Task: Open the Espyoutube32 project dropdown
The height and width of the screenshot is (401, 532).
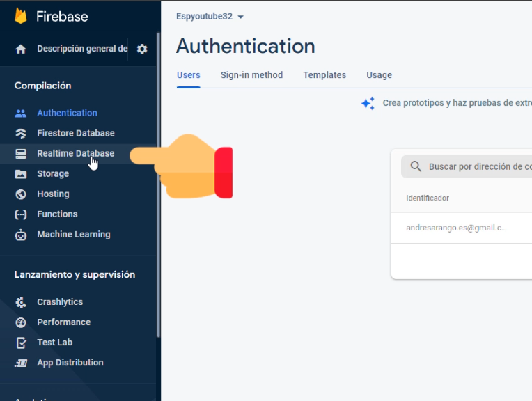Action: pos(210,16)
